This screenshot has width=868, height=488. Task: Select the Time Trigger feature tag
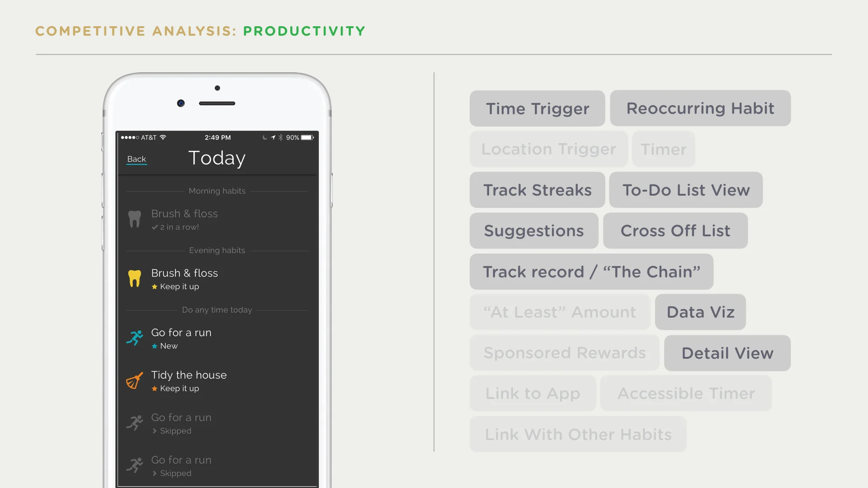(537, 108)
